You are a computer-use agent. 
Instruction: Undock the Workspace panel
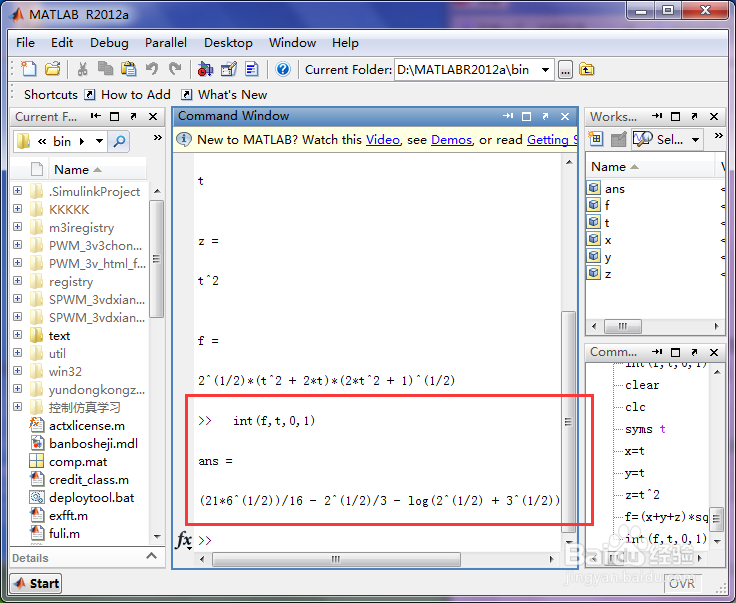(x=694, y=116)
